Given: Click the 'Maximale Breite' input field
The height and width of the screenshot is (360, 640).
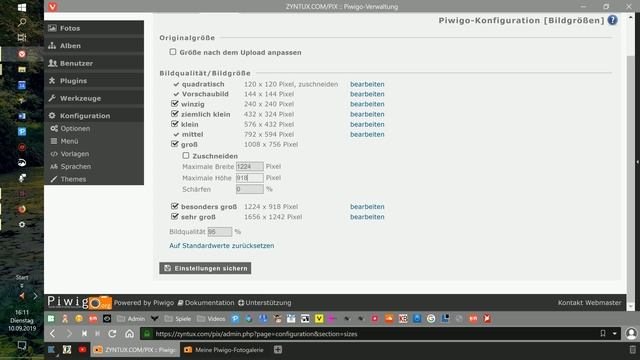Looking at the screenshot, I should click(x=250, y=167).
